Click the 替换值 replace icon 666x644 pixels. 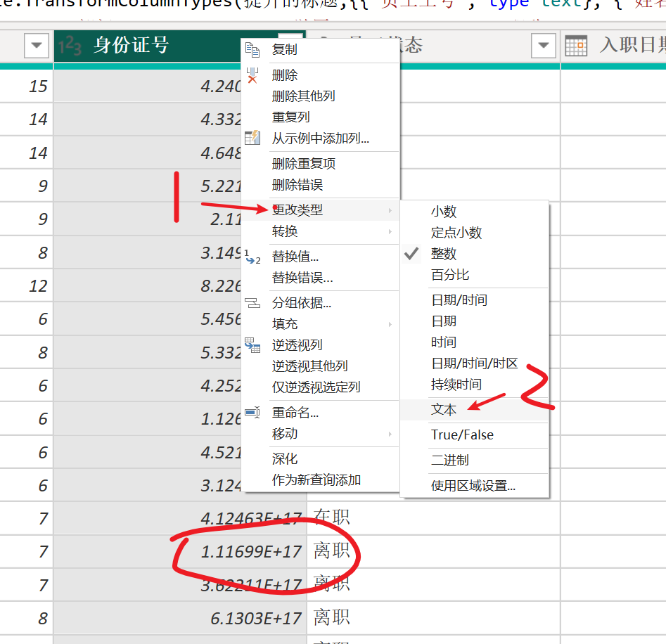pyautogui.click(x=252, y=257)
